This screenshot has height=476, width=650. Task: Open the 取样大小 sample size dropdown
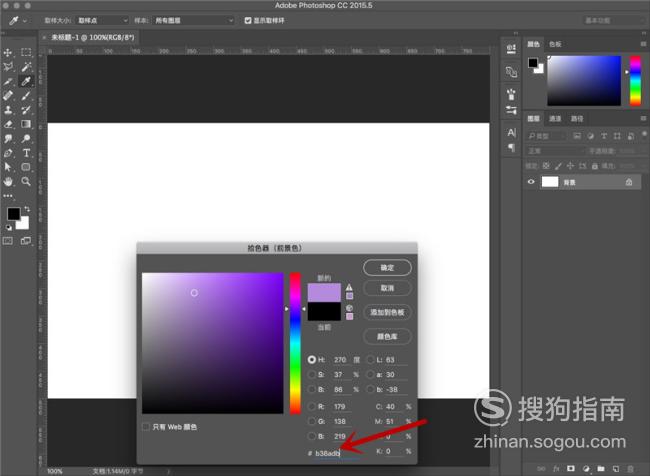pyautogui.click(x=103, y=20)
